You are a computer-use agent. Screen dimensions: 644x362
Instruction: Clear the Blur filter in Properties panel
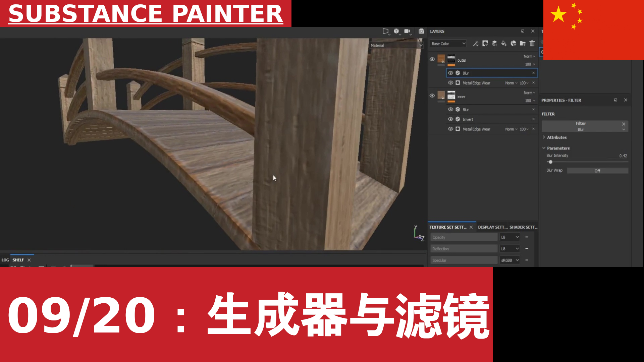(x=624, y=124)
